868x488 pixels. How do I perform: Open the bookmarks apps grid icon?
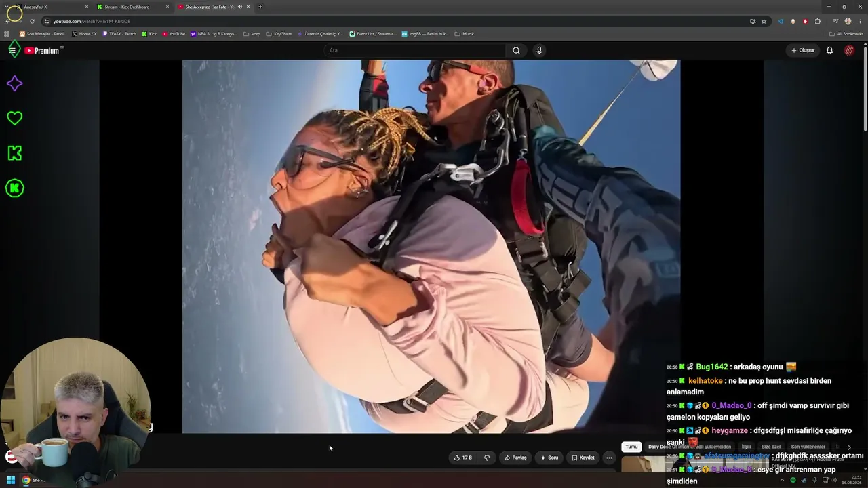[7, 34]
